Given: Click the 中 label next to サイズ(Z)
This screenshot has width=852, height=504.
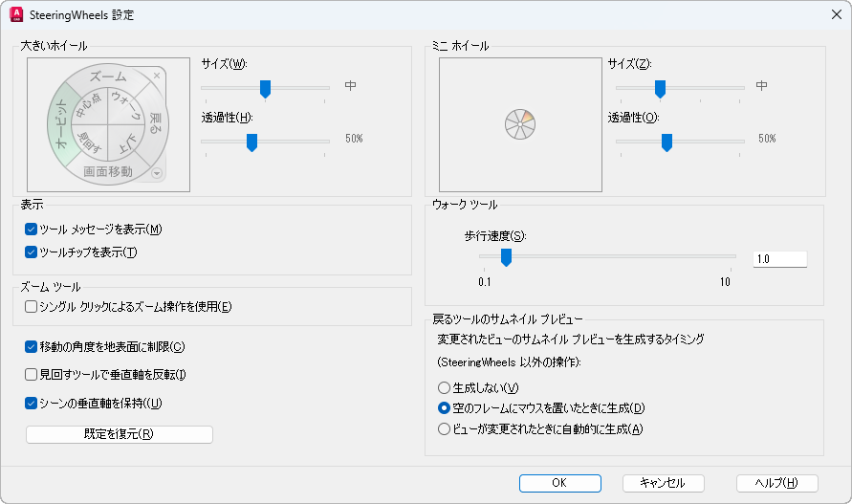Looking at the screenshot, I should [761, 85].
